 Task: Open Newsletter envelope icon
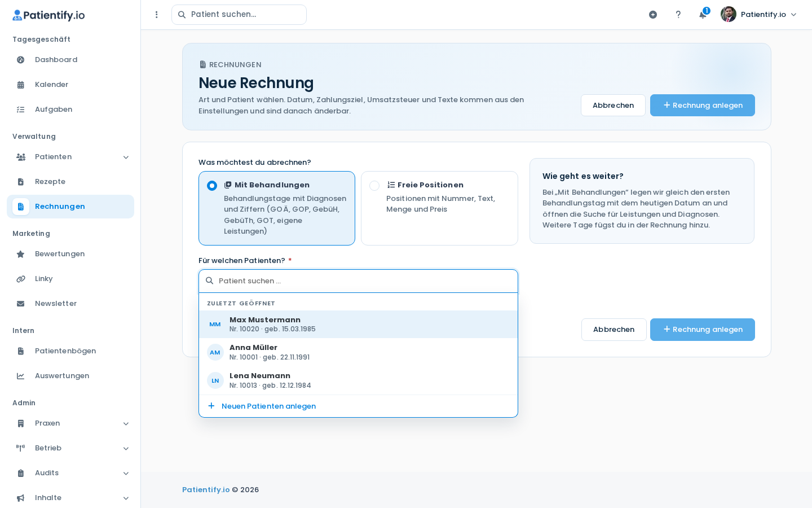[x=21, y=304]
